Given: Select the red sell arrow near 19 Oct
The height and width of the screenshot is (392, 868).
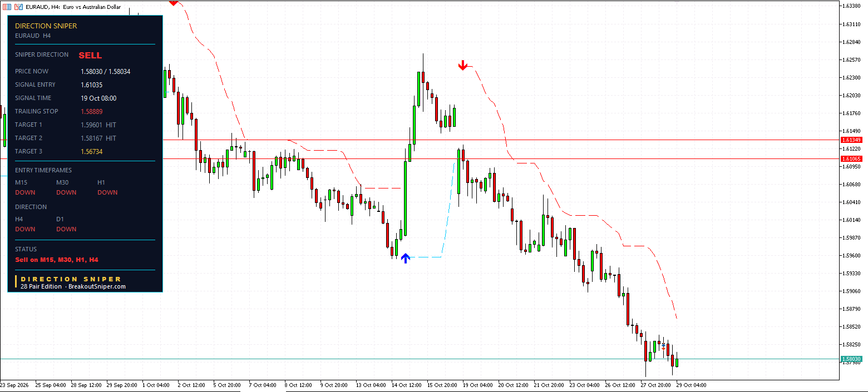Looking at the screenshot, I should pyautogui.click(x=462, y=66).
